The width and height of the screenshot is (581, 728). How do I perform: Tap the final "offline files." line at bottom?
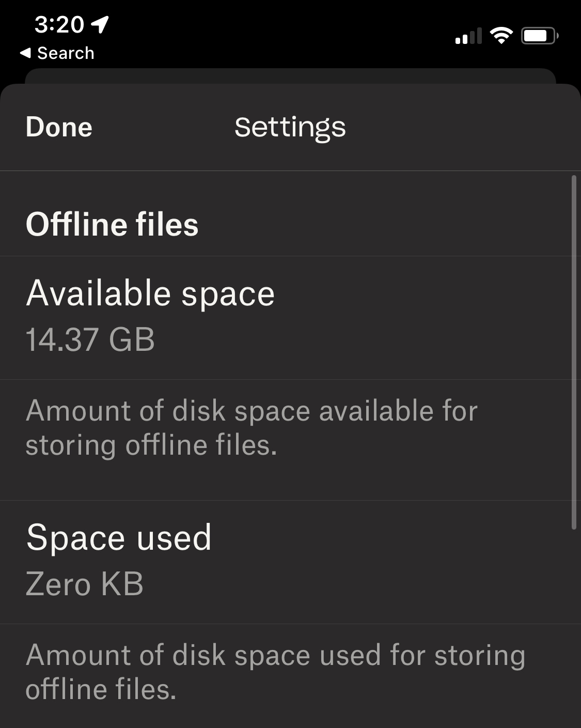pyautogui.click(x=101, y=689)
